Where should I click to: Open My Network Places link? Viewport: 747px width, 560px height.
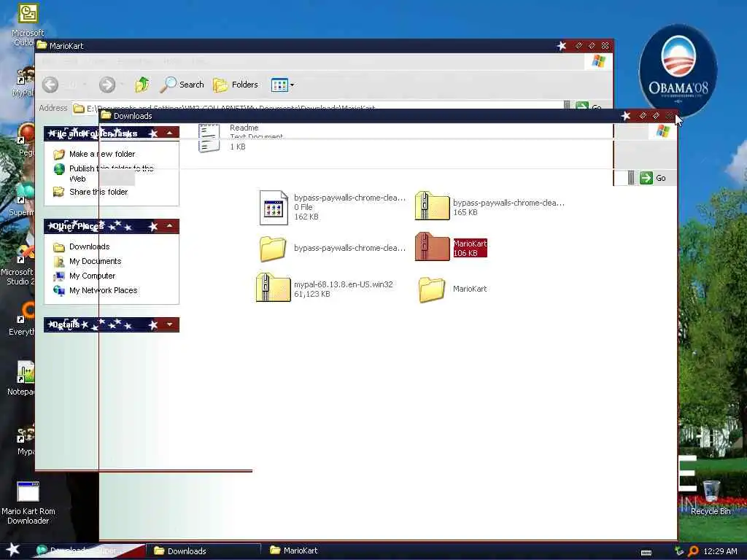pyautogui.click(x=103, y=290)
